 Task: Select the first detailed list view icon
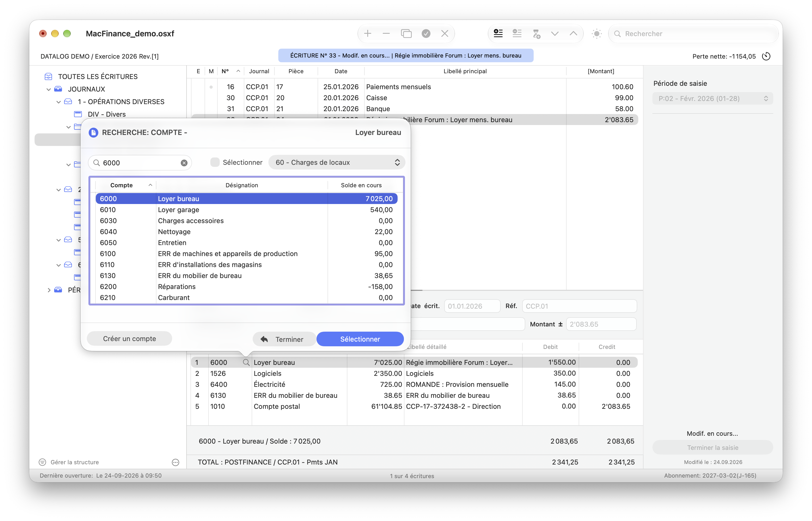498,33
